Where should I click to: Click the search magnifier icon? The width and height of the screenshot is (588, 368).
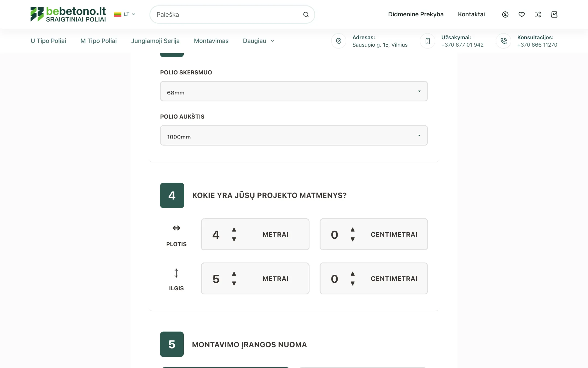pos(306,14)
